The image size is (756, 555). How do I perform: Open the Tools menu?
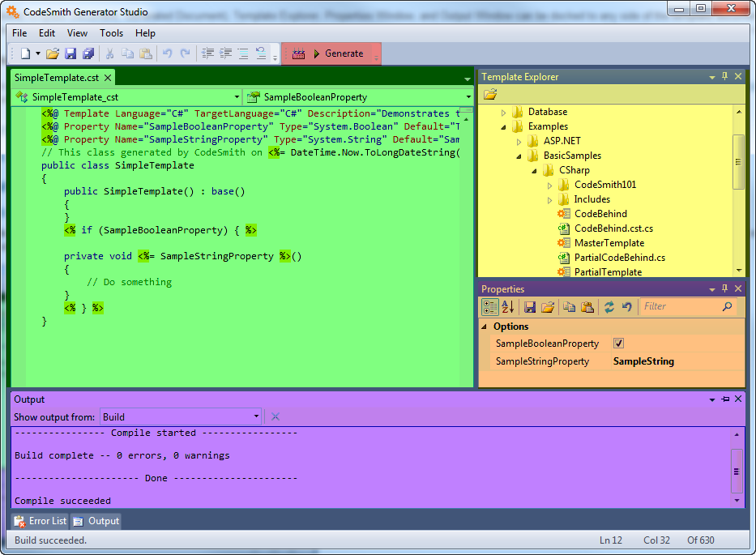111,33
